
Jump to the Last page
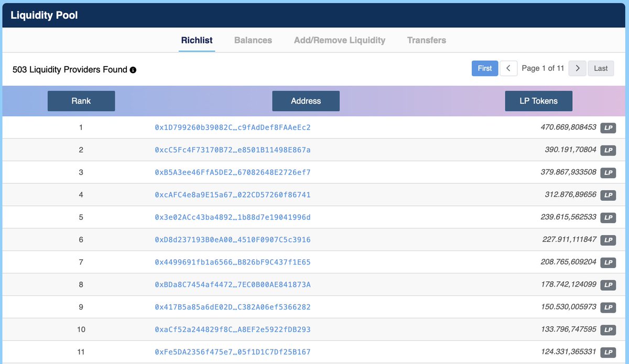click(x=601, y=68)
